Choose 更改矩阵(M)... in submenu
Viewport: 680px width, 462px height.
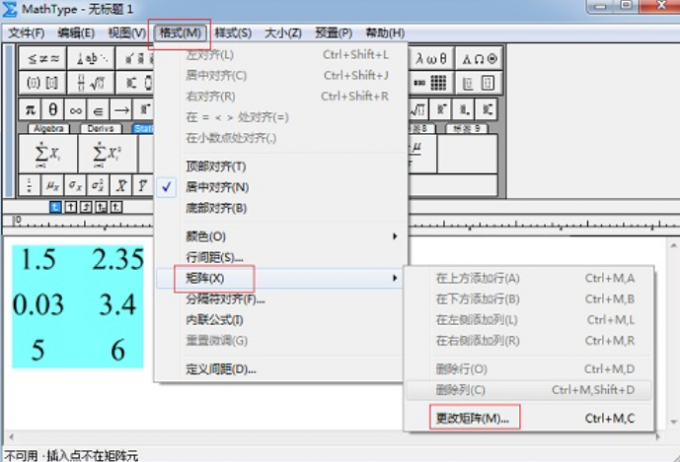(x=529, y=418)
